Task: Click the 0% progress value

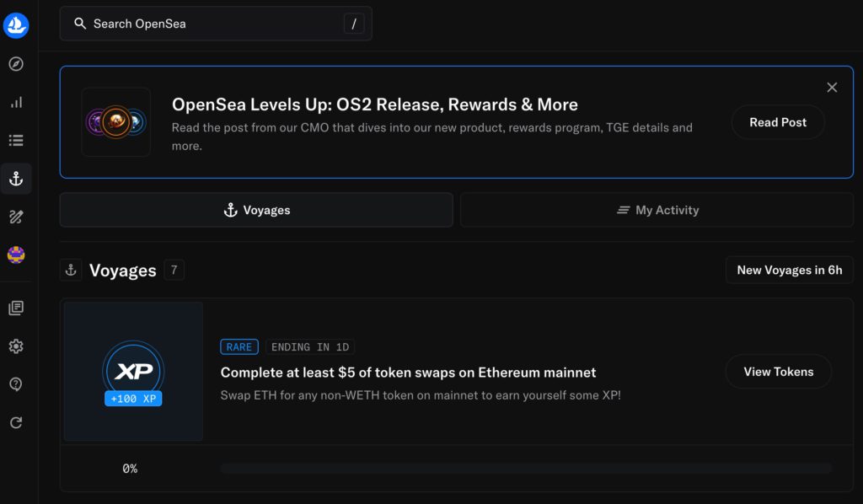Action: tap(130, 469)
